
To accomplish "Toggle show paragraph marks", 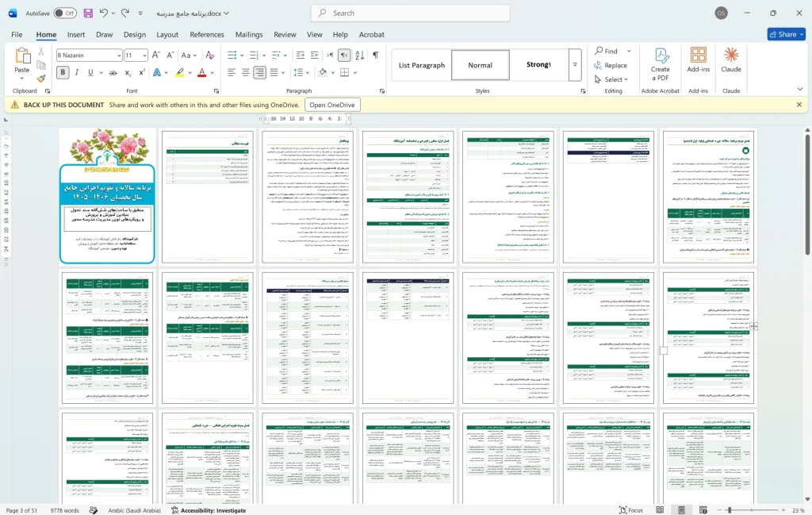I will [x=375, y=55].
